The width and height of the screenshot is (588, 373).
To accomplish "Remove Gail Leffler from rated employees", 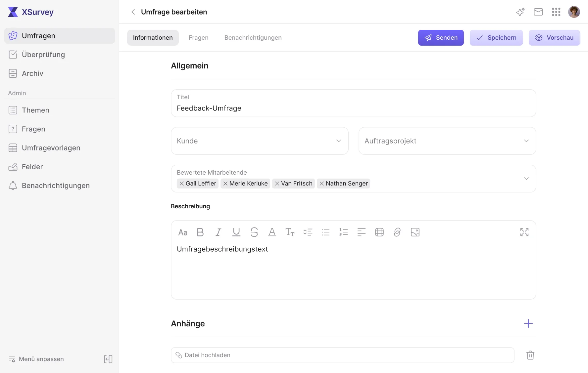I will click(182, 184).
